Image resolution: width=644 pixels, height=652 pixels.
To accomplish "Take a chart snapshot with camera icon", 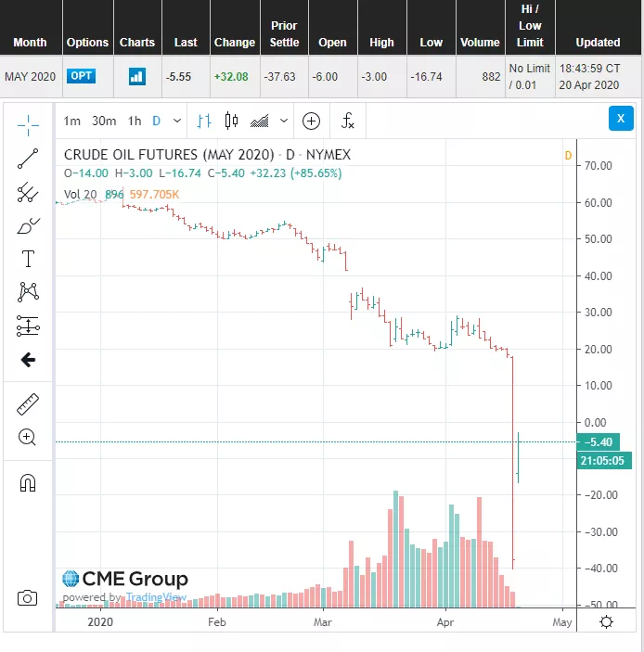I will (28, 598).
